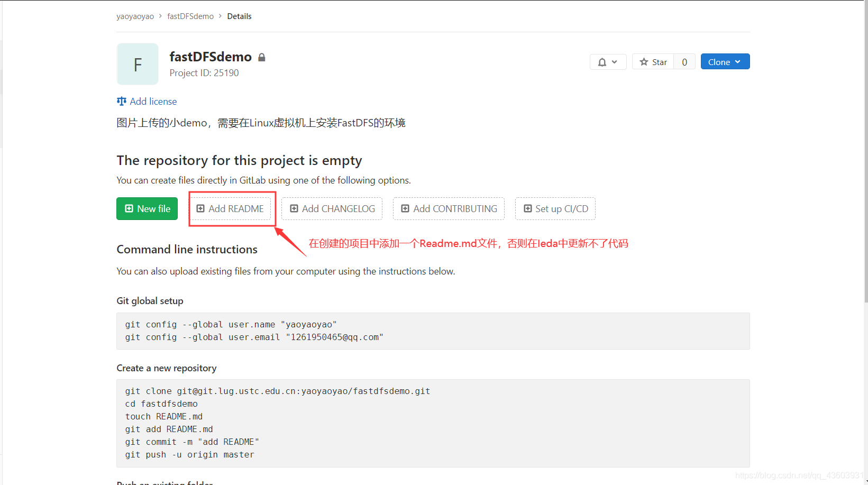Open yaoyaoyao breadcrumb link

135,16
